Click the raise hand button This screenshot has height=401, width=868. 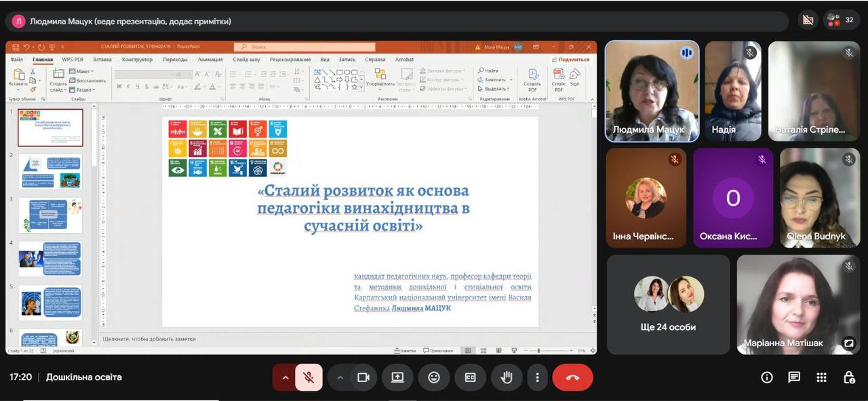tap(506, 377)
